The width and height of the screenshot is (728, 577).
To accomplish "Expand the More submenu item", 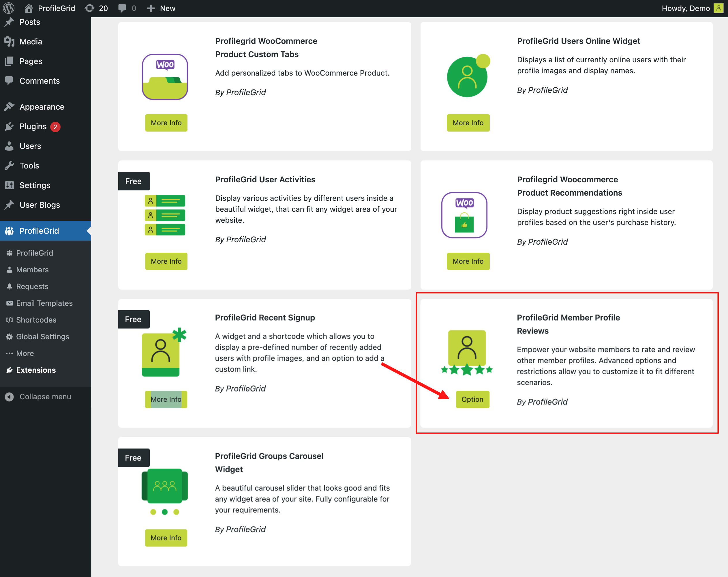I will [x=25, y=353].
